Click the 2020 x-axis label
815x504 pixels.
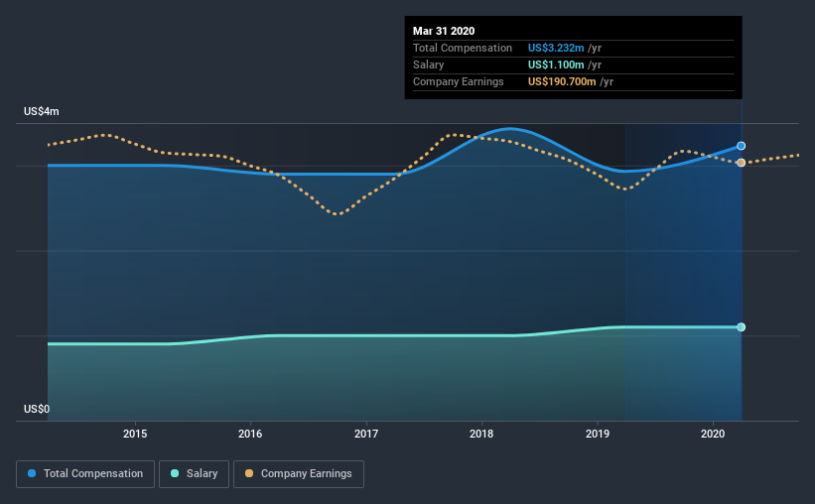713,434
